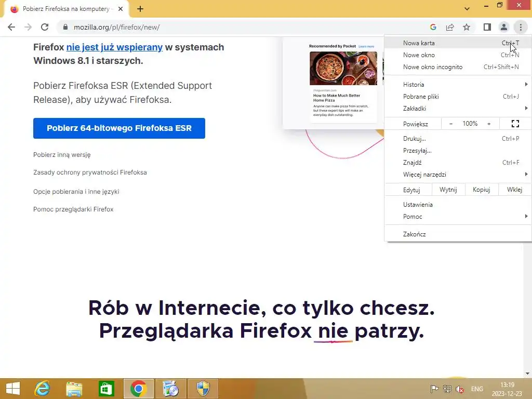This screenshot has width=532, height=399.
Task: Open Zasady ochrony prywatności Firefoksa link
Action: pos(90,172)
